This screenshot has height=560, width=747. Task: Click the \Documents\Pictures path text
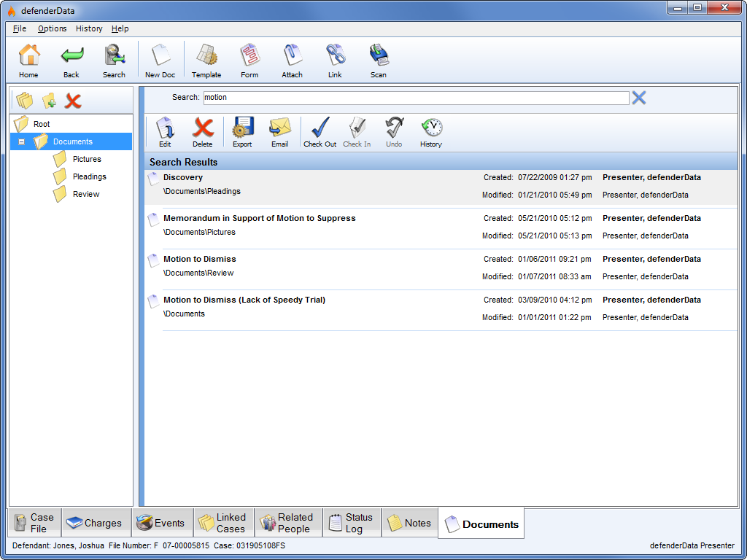point(200,233)
